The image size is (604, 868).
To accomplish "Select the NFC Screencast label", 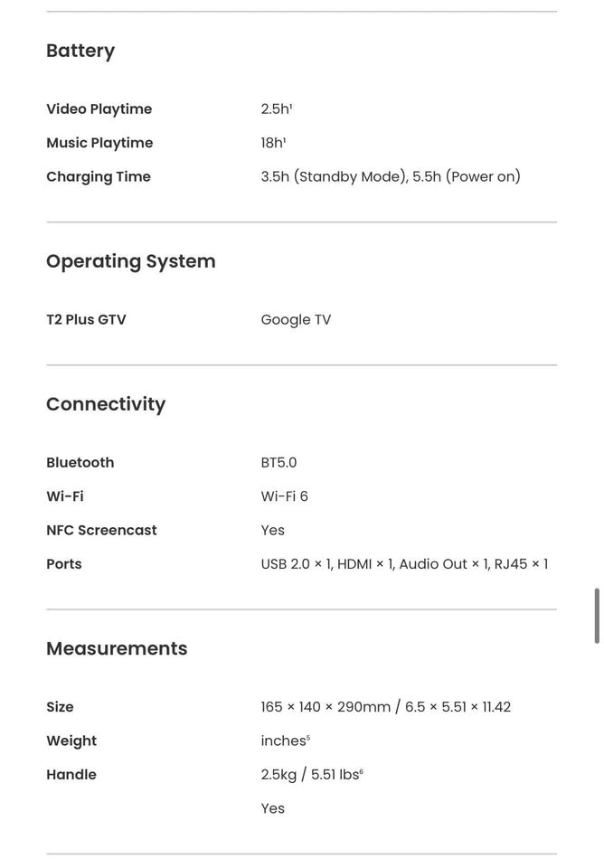I will pos(101,530).
